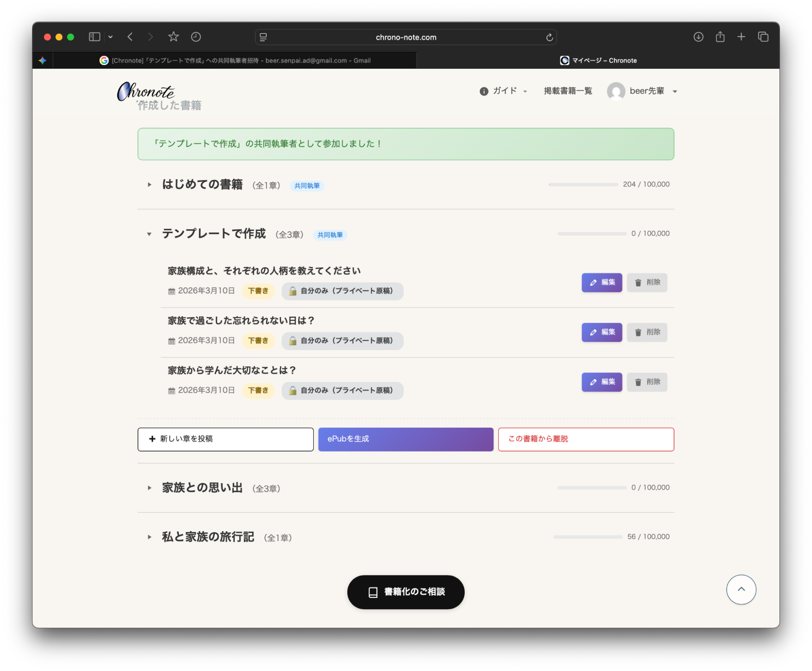Click the share icon in browser toolbar

coord(720,37)
